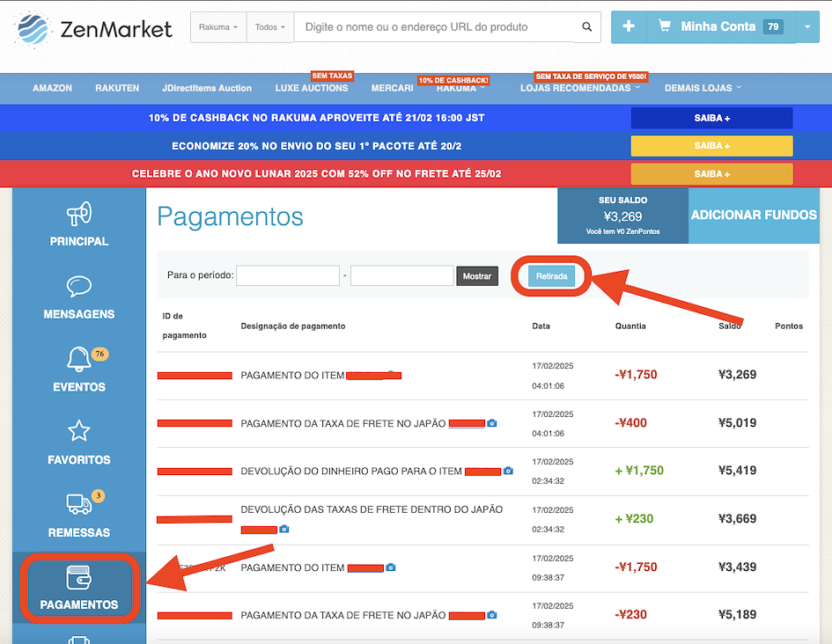The width and height of the screenshot is (832, 644).
Task: Click the search magnifier icon
Action: point(587,26)
